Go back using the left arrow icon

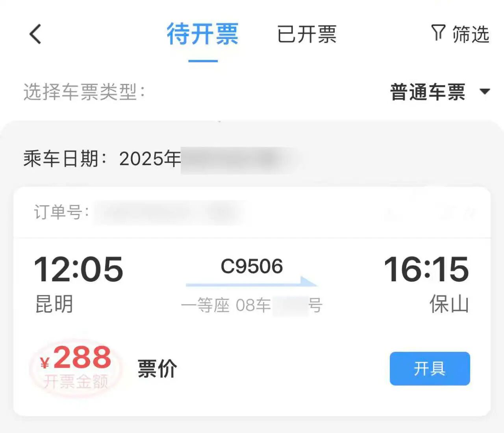coord(35,34)
